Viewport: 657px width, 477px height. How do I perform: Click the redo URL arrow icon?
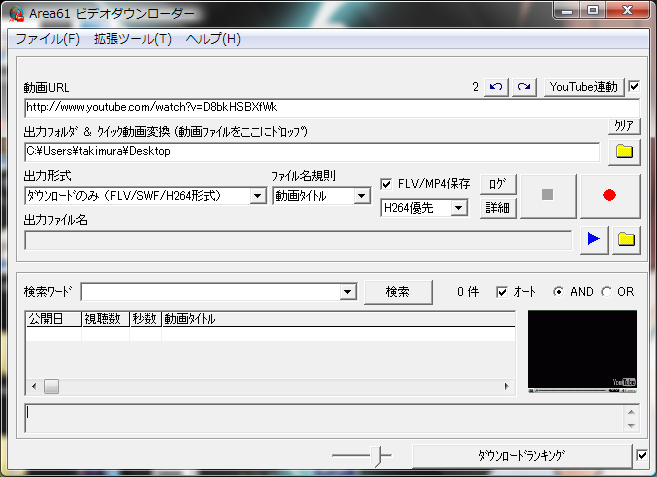click(524, 87)
